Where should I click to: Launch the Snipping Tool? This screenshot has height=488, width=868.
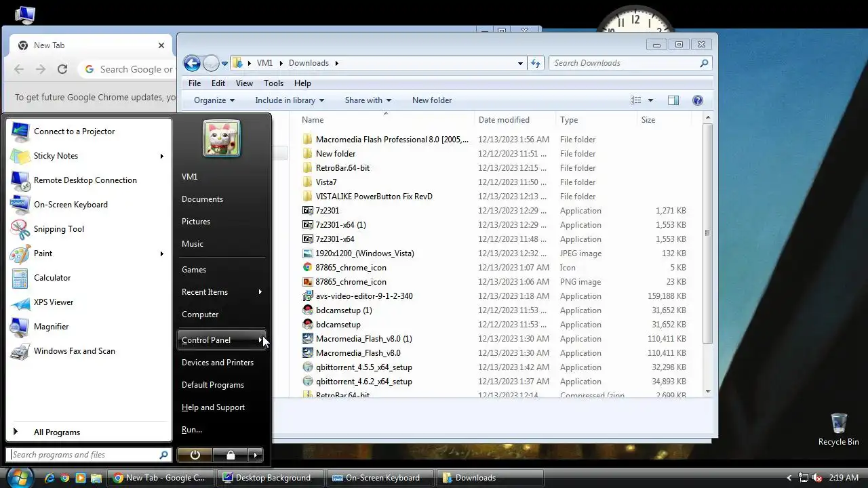click(x=88, y=229)
